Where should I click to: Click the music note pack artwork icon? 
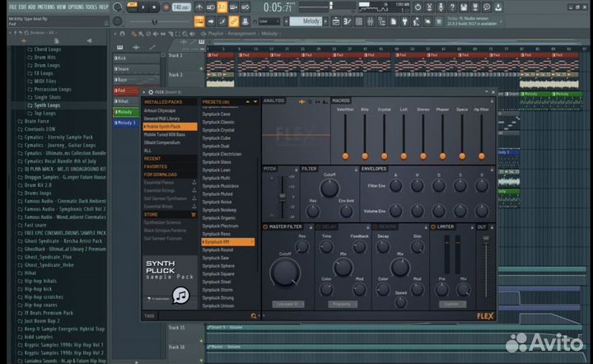coord(181,296)
